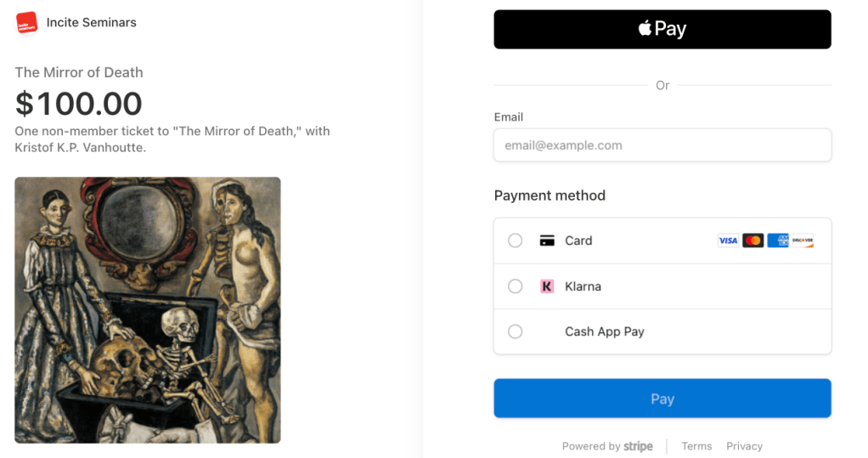Click the Mirror of Death painting thumbnail
The image size is (868, 458).
pyautogui.click(x=148, y=310)
